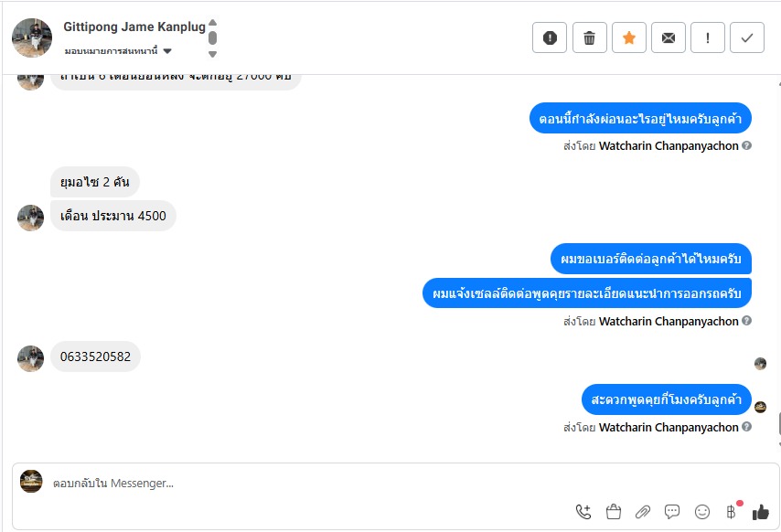Open the shopping bag products icon
Viewport: 781px width, 532px height.
[613, 512]
